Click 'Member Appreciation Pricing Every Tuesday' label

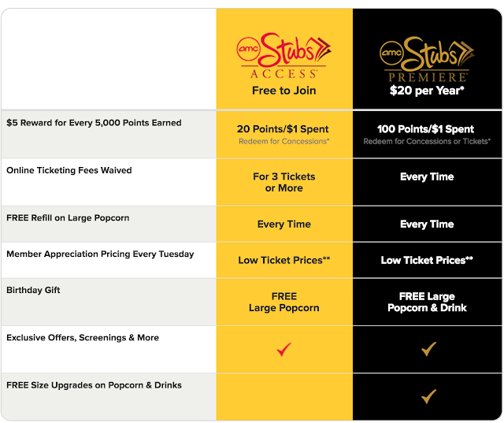point(100,254)
